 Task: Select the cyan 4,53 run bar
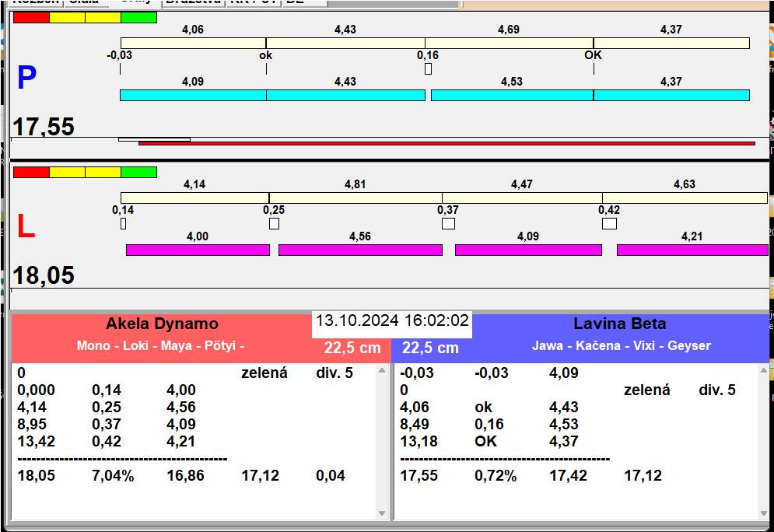pyautogui.click(x=511, y=95)
